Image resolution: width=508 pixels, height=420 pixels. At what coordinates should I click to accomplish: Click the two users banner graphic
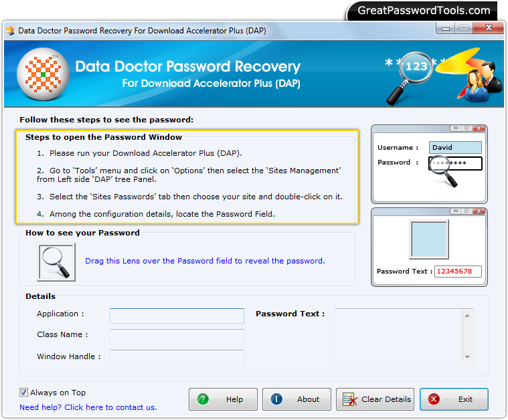tap(480, 81)
